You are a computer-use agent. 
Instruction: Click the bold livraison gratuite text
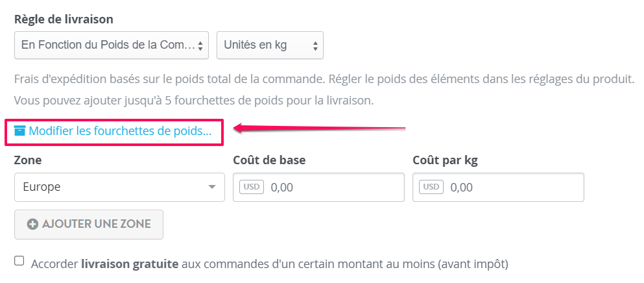tap(130, 264)
